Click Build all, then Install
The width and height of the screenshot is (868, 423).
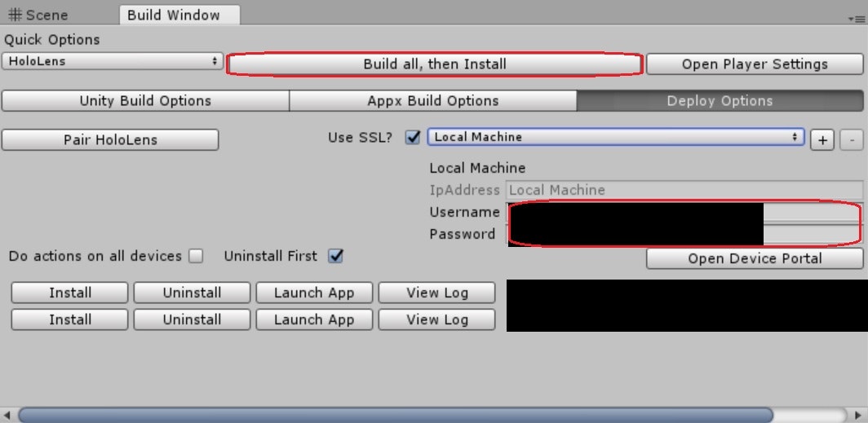coord(435,64)
